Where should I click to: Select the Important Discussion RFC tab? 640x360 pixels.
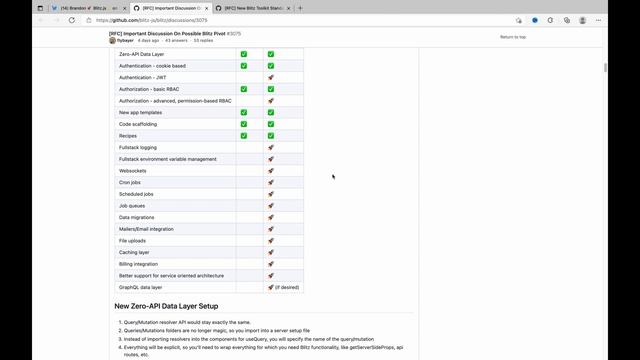click(x=171, y=8)
